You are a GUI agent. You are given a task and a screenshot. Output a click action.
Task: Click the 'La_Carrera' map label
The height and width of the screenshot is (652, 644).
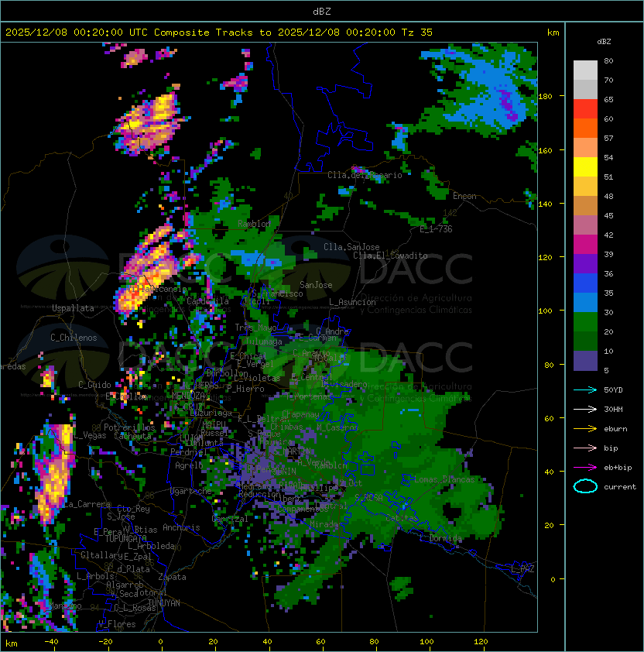[87, 504]
